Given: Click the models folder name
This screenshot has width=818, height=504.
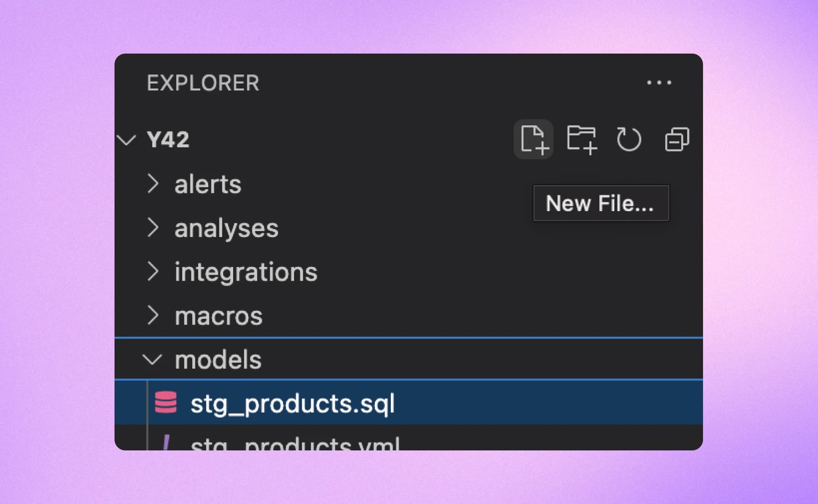Looking at the screenshot, I should 218,360.
